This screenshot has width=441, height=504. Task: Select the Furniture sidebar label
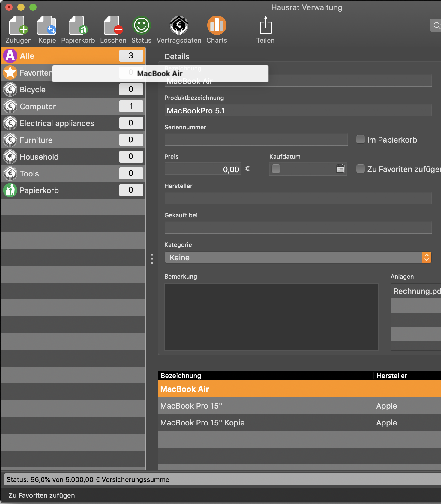(36, 140)
